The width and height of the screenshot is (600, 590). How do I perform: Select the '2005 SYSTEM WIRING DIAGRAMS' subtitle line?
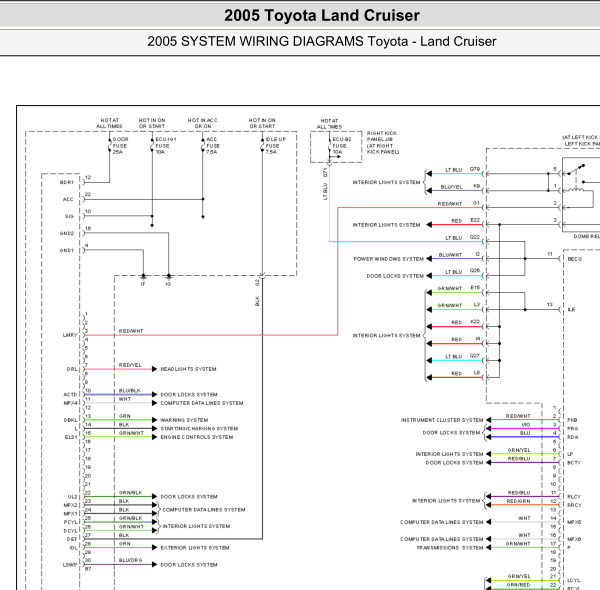pyautogui.click(x=321, y=41)
